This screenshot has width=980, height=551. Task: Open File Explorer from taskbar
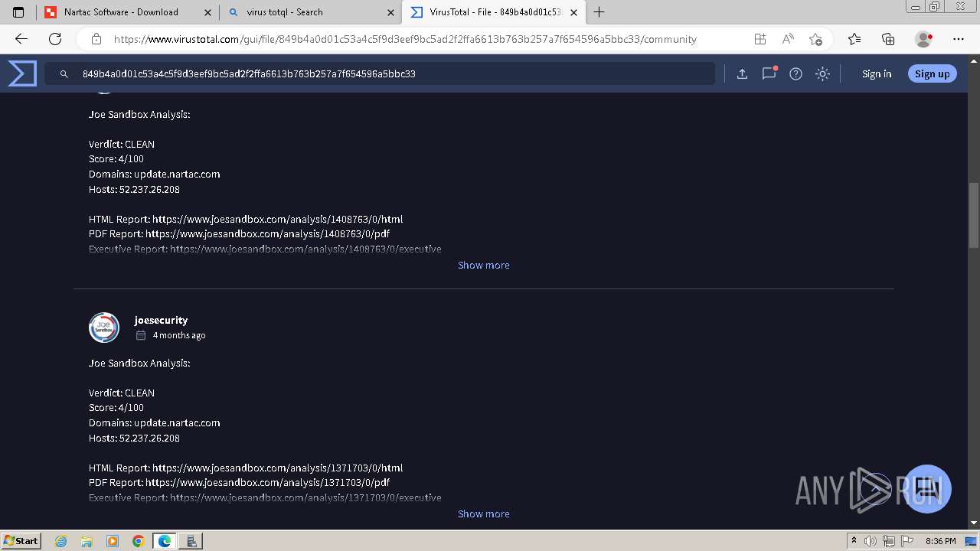87,541
